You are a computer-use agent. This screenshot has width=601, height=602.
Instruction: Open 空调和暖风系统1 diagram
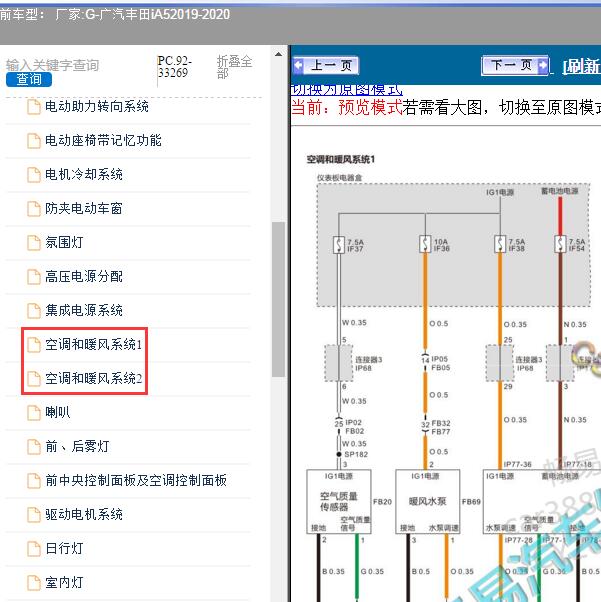[x=94, y=344]
